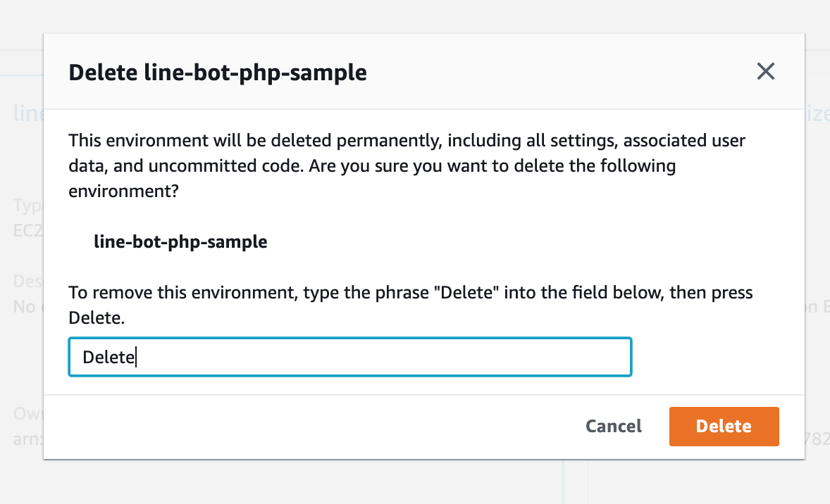Click the dimmed "ize" text at right edge

[x=817, y=113]
